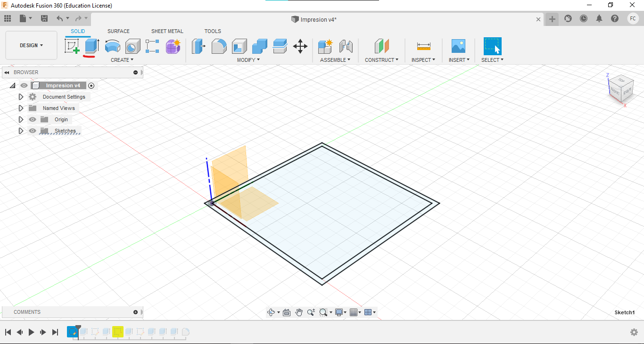The height and width of the screenshot is (344, 644).
Task: Switch to the SOLID tab
Action: (78, 32)
